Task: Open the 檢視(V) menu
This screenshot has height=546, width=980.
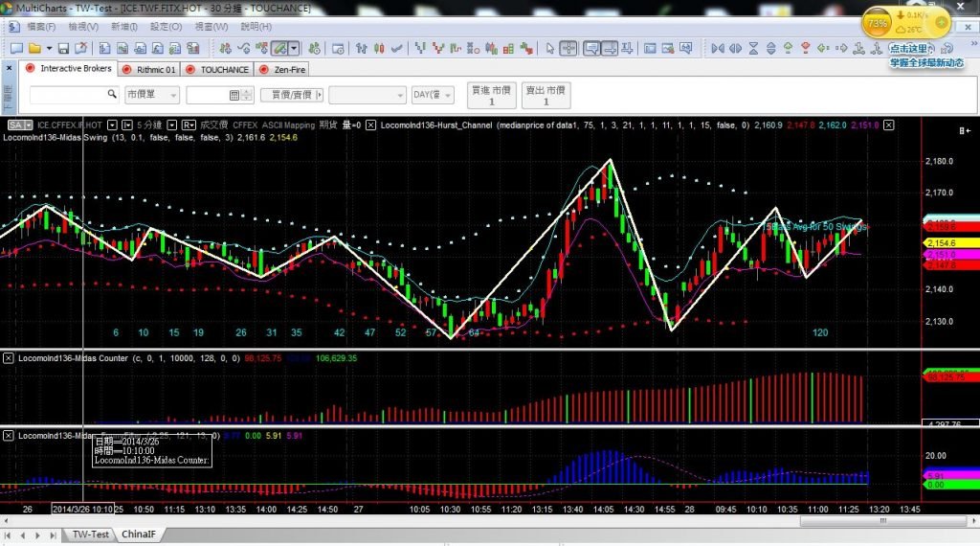Action: (83, 27)
